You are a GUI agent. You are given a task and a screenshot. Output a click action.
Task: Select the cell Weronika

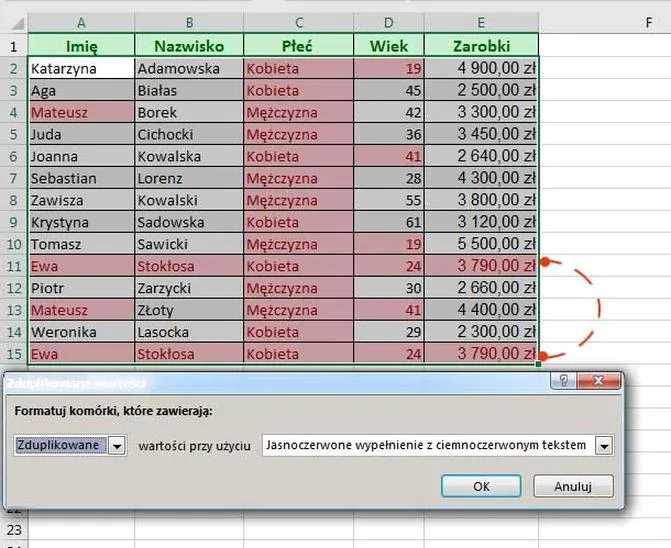click(x=81, y=332)
